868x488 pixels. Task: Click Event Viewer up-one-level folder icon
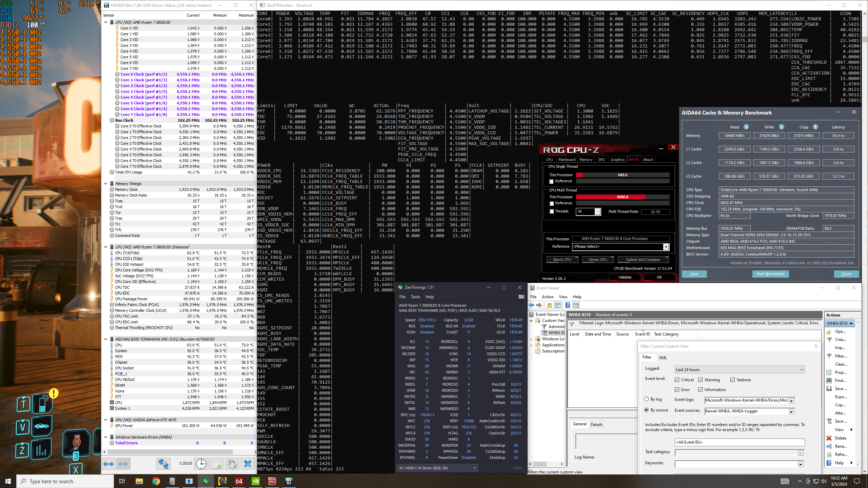point(550,305)
